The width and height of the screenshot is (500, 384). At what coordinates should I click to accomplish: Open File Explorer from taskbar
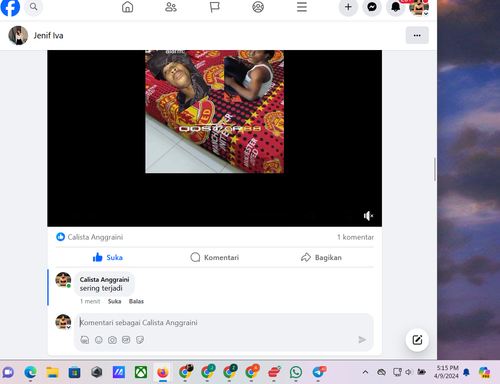click(52, 372)
